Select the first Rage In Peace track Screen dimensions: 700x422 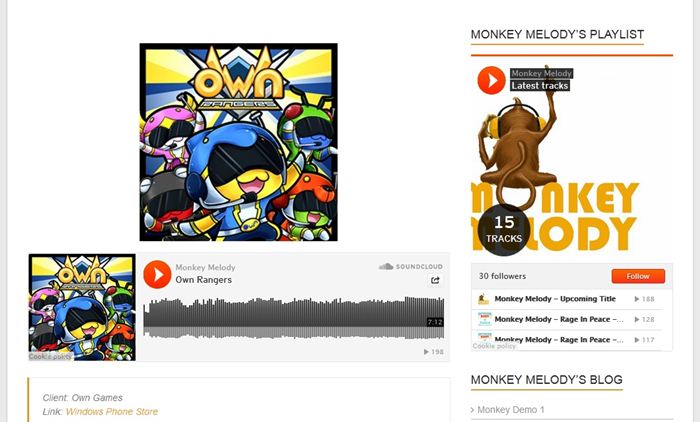pyautogui.click(x=559, y=319)
